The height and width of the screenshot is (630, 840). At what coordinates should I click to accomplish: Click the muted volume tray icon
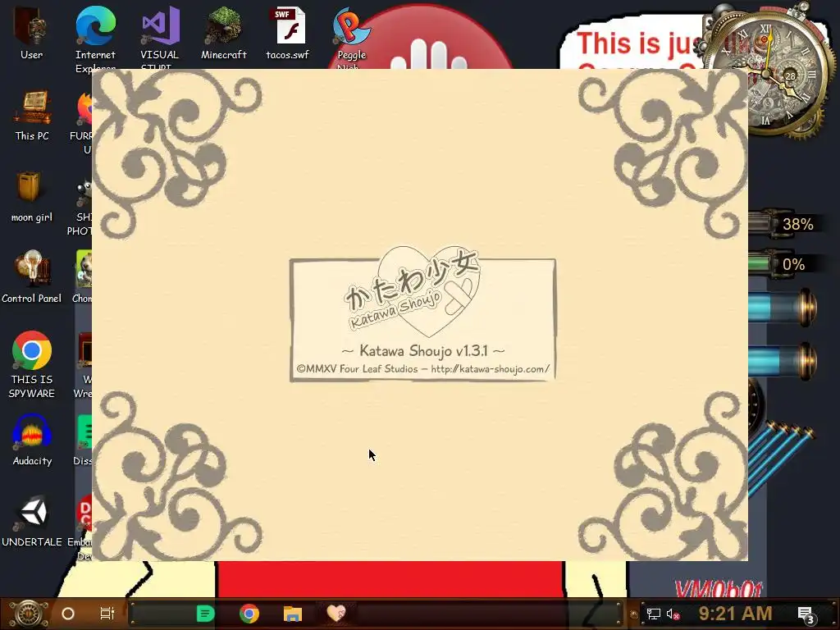coord(673,614)
